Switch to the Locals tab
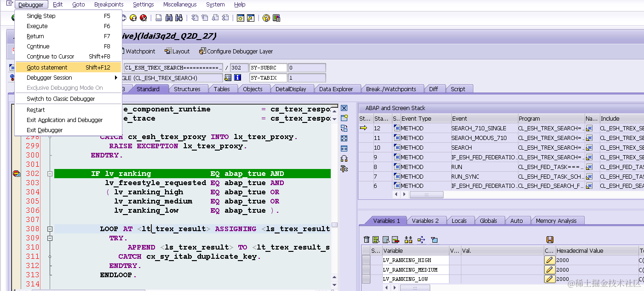644x291 pixels. 459,221
